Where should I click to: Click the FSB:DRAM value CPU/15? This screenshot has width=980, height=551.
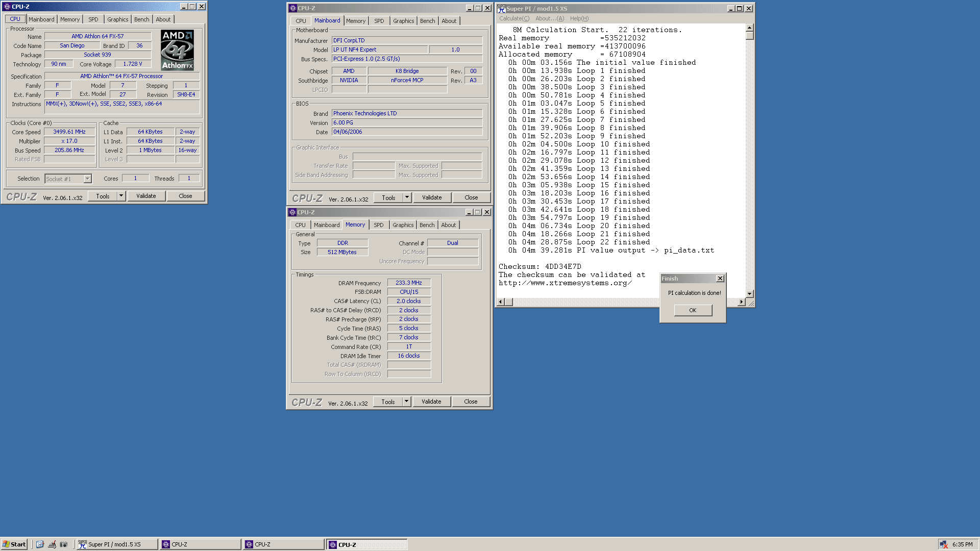point(409,292)
